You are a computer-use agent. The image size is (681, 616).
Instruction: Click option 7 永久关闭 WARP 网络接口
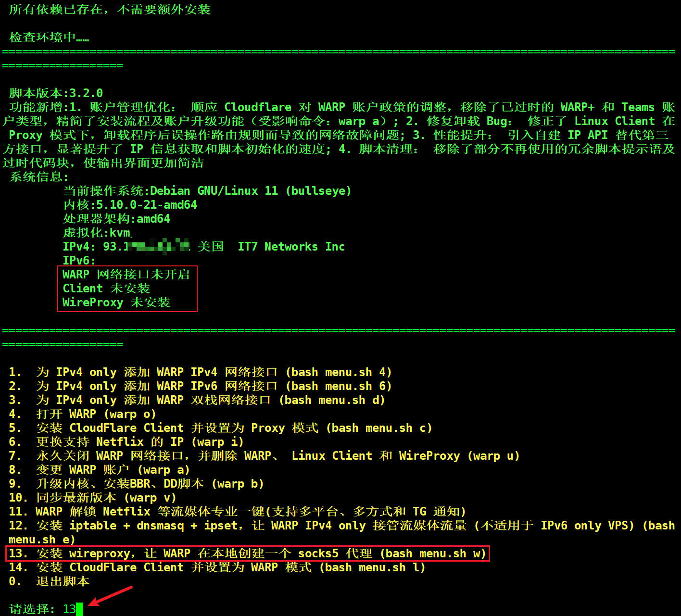pos(264,456)
